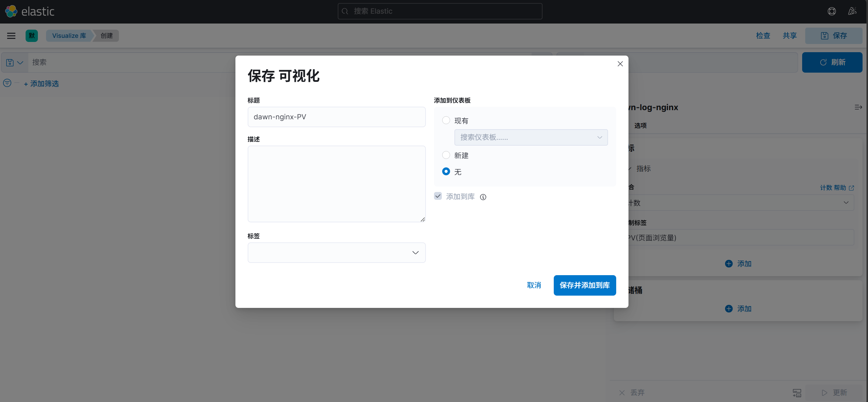Open the newsfeed celebration icon
Screen dimensions: 868x402
coord(852,11)
